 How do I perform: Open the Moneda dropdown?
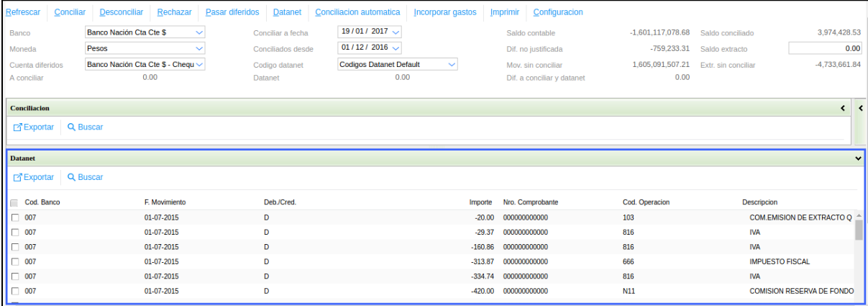[x=199, y=48]
